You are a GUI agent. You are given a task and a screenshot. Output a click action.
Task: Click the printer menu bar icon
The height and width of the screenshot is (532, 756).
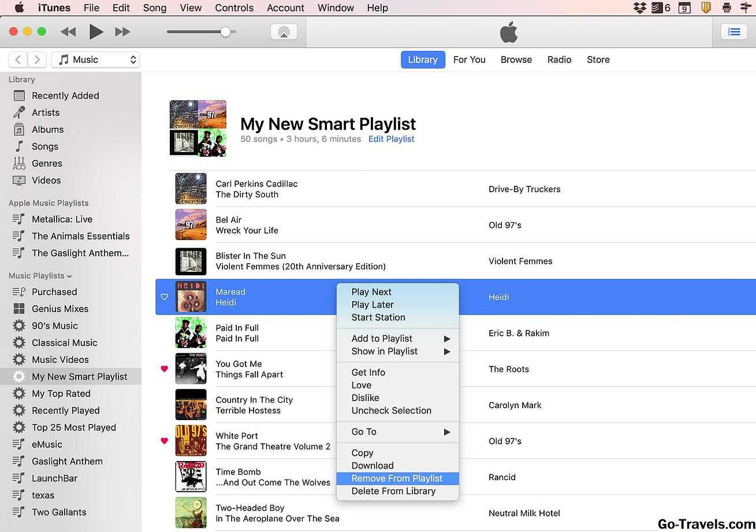[x=727, y=8]
